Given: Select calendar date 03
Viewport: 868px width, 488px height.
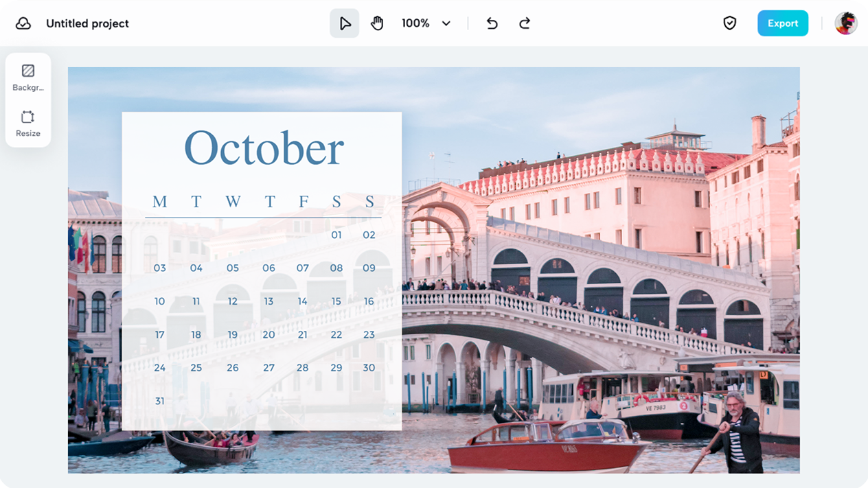Looking at the screenshot, I should pyautogui.click(x=160, y=268).
